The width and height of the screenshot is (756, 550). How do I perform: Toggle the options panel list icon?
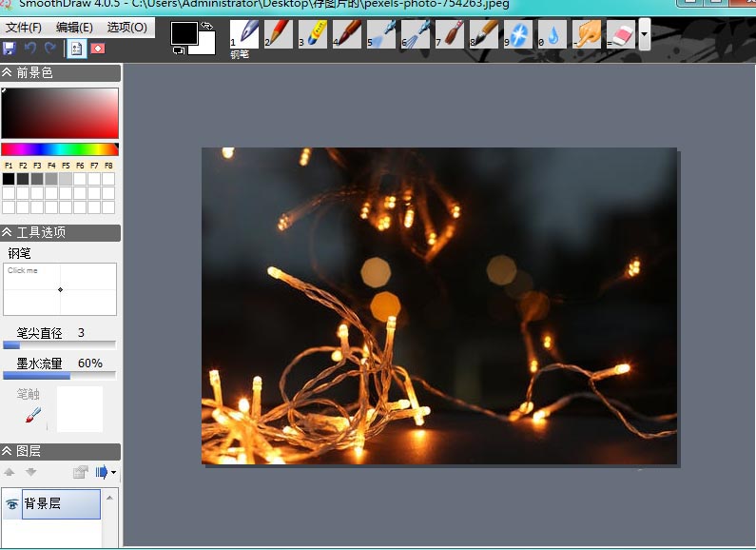click(77, 49)
